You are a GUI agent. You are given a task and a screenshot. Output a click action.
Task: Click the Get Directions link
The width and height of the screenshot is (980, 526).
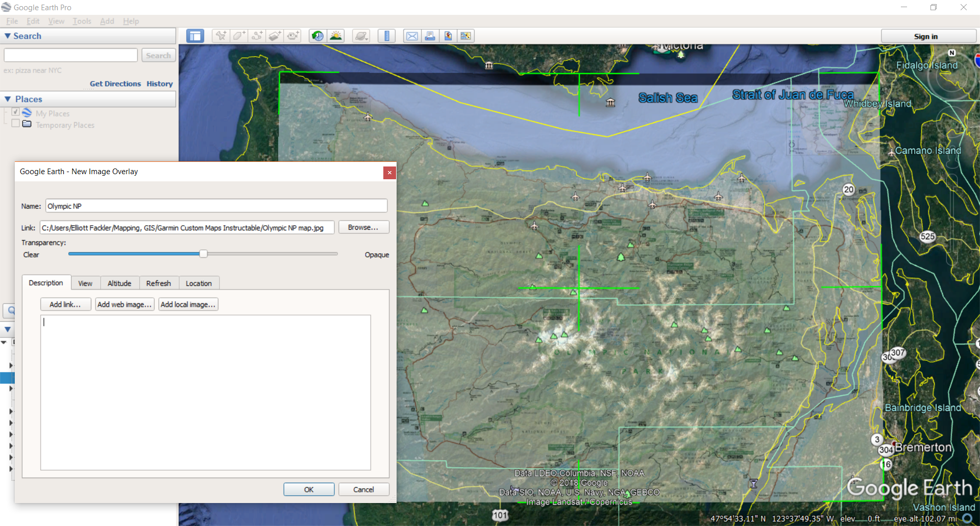click(115, 84)
